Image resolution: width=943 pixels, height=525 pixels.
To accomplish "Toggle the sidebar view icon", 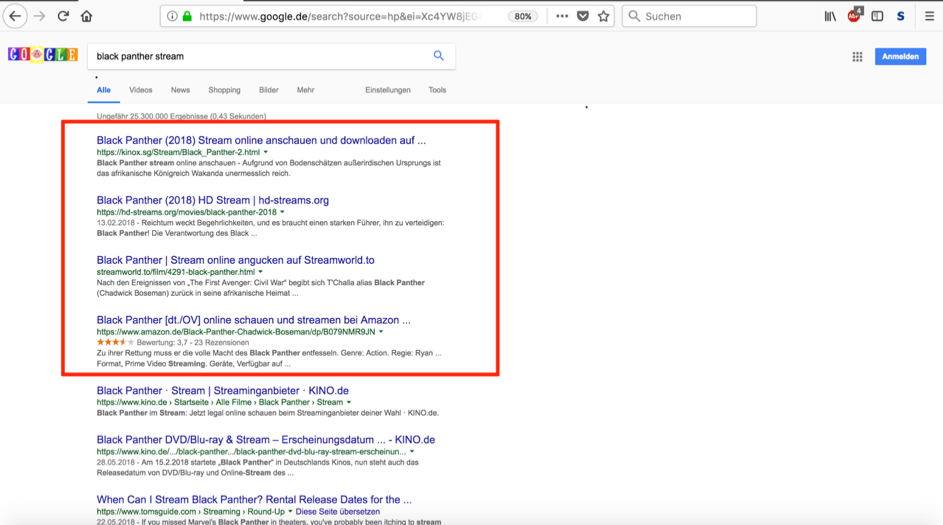I will point(877,16).
